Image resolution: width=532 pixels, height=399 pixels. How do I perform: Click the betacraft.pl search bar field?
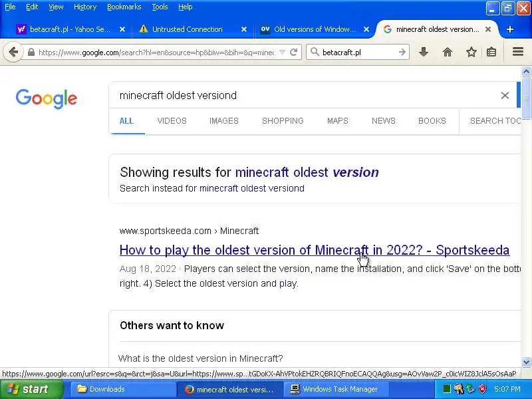tap(358, 53)
